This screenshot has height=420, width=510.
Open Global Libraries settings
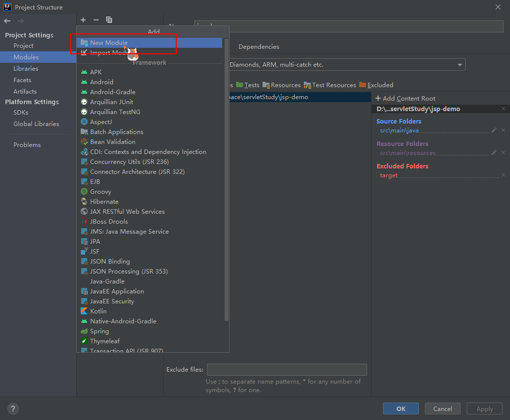click(x=38, y=124)
